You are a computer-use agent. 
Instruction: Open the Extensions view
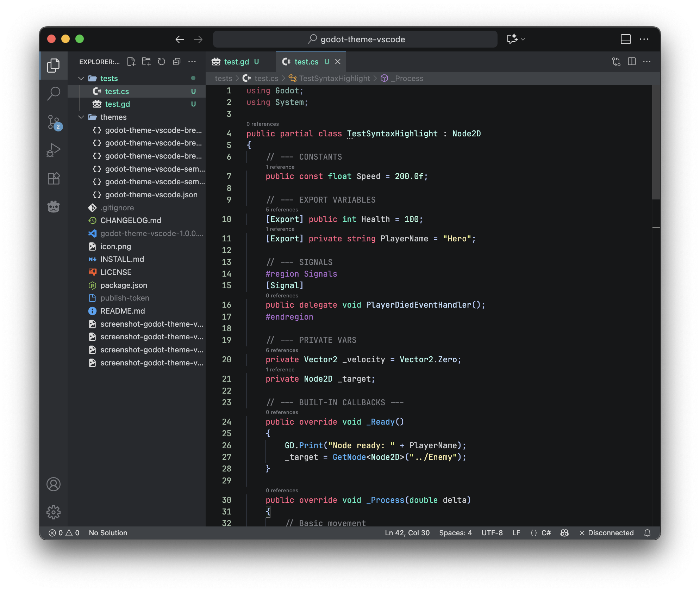(x=54, y=178)
